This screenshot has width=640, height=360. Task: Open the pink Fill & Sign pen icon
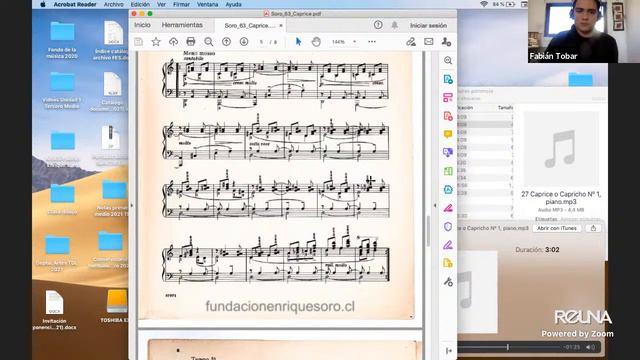coord(448,208)
